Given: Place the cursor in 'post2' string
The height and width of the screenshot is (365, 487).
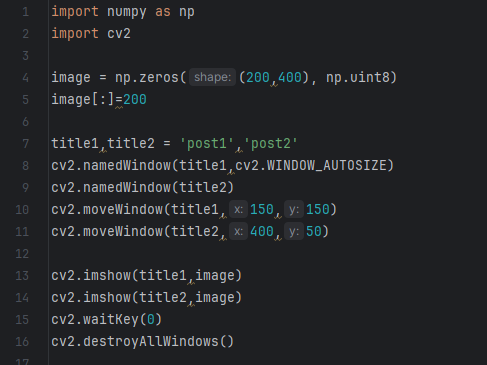Looking at the screenshot, I should [271, 144].
